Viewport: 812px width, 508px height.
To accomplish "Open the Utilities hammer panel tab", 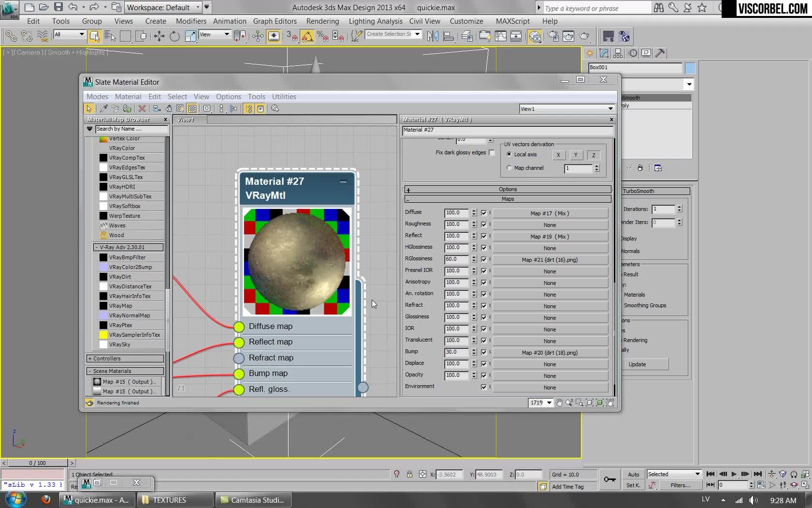I will [660, 53].
